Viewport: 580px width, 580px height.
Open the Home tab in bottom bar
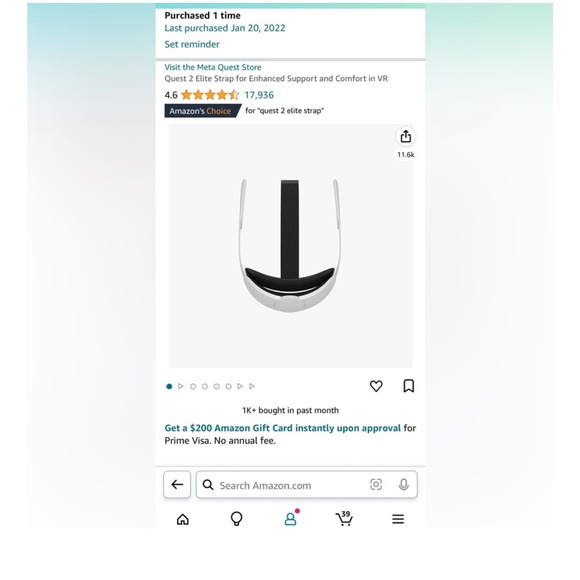[x=183, y=519]
